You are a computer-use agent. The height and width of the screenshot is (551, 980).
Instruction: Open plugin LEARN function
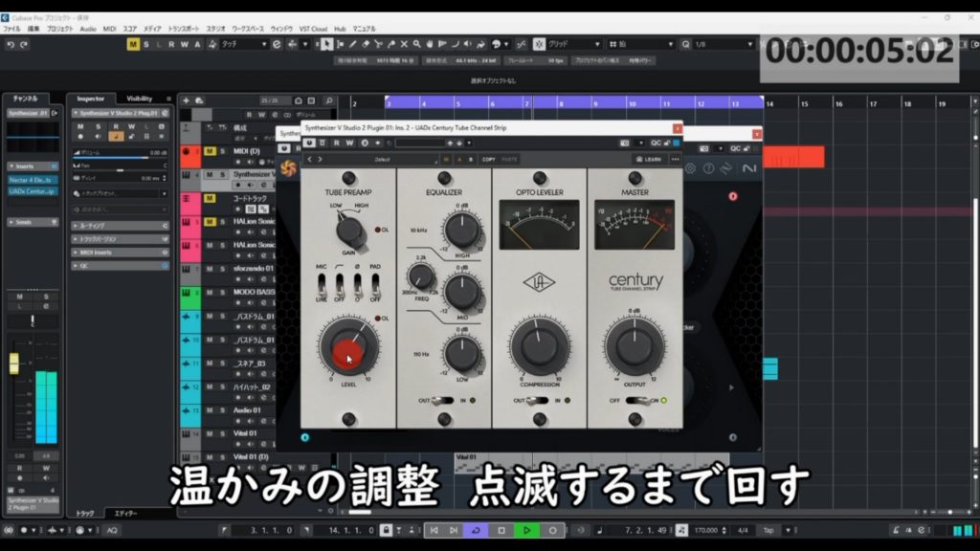point(649,160)
